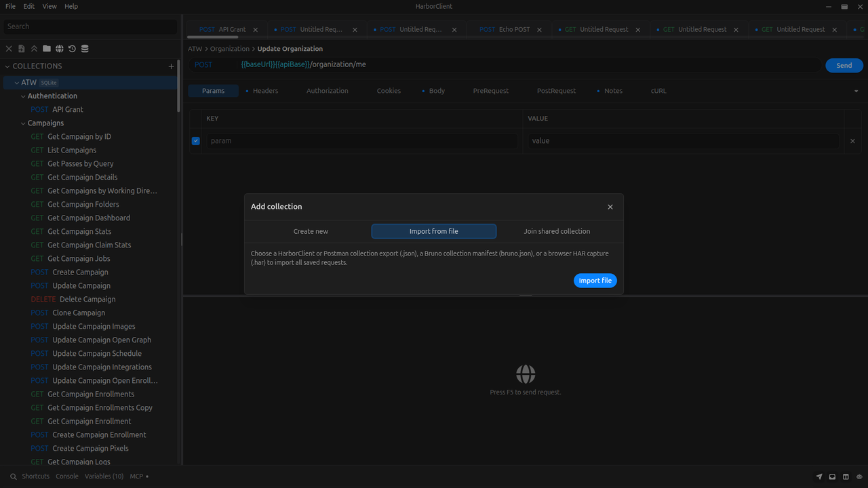
Task: Click the param key input field
Action: [362, 141]
